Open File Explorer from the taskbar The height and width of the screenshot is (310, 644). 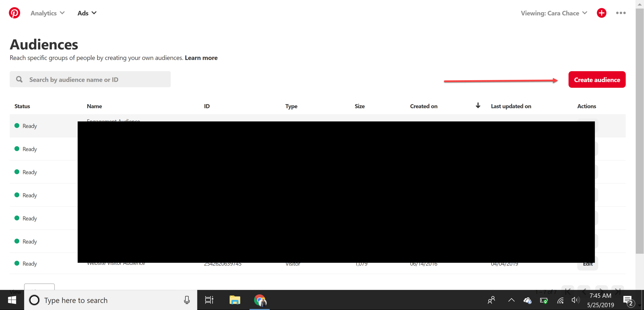point(235,300)
